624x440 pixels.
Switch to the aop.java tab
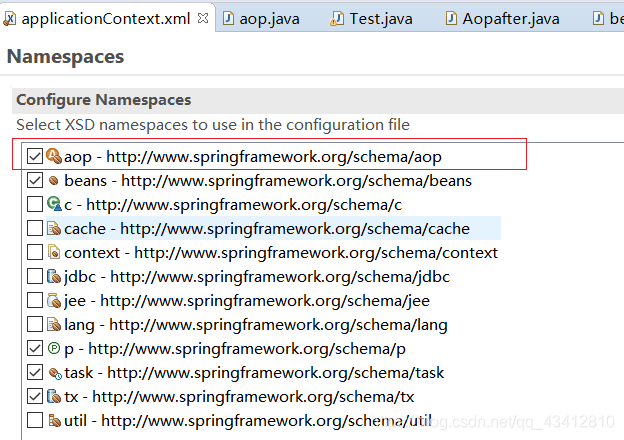[x=269, y=18]
